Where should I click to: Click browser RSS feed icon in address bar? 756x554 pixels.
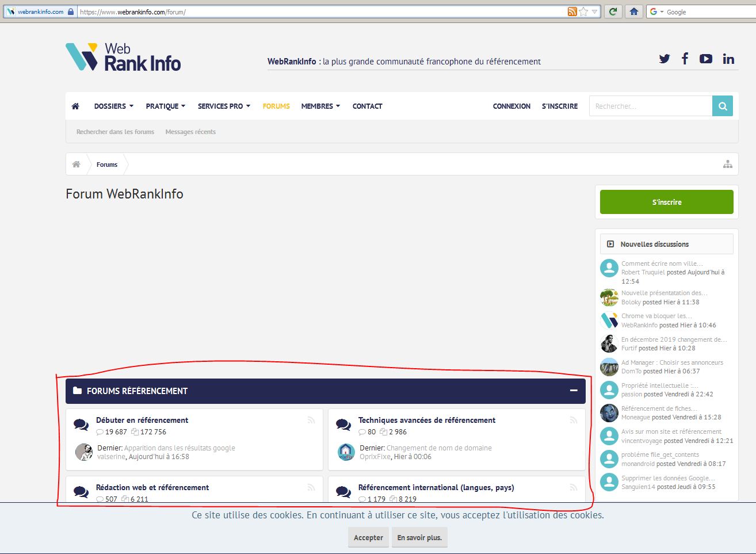(x=572, y=12)
